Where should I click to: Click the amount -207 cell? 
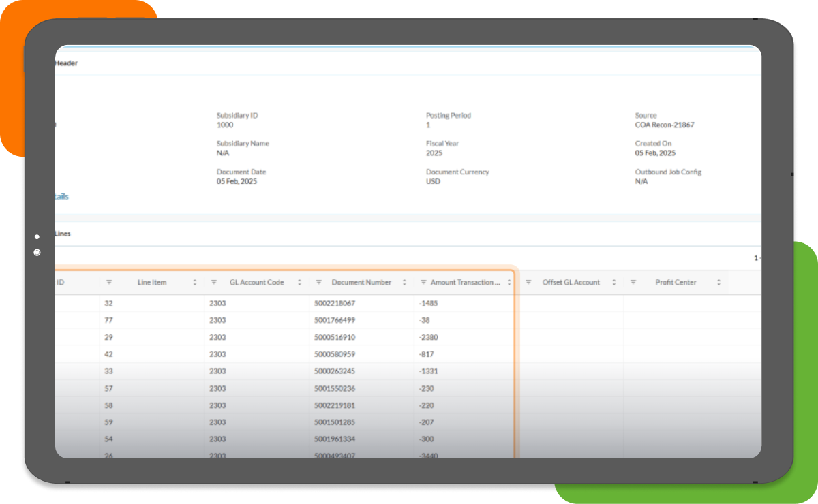[426, 422]
